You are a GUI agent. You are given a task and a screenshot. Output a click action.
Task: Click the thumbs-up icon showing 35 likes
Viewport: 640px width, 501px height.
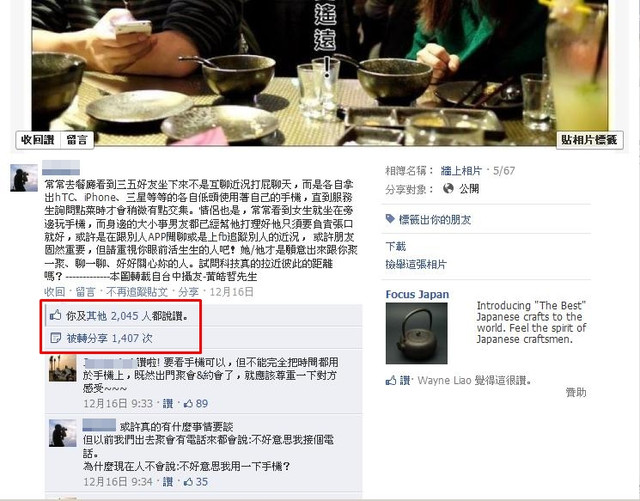188,482
